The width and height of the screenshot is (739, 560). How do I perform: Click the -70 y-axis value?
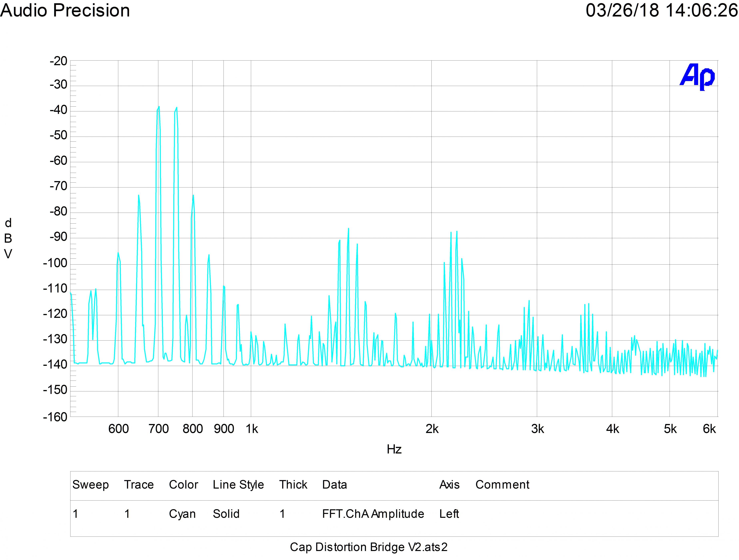pyautogui.click(x=58, y=186)
